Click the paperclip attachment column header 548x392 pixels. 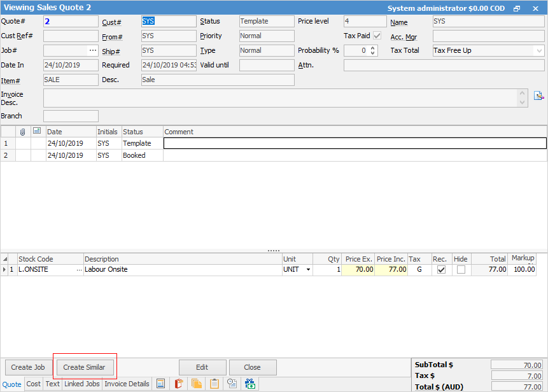(23, 132)
